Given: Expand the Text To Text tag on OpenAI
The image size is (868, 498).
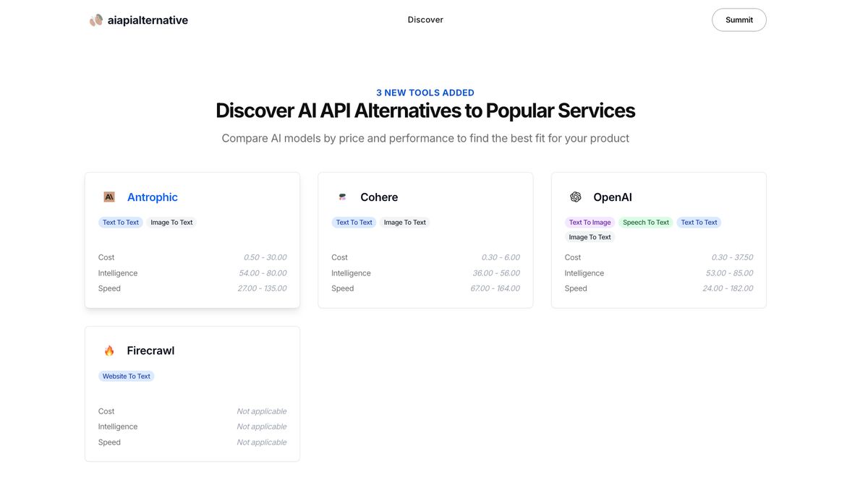Looking at the screenshot, I should (x=698, y=222).
